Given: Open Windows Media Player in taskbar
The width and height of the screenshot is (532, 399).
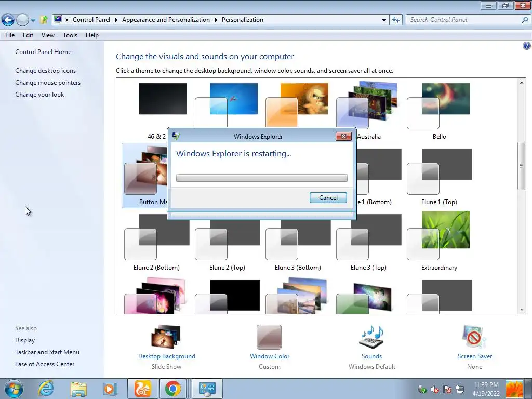Looking at the screenshot, I should coord(110,389).
